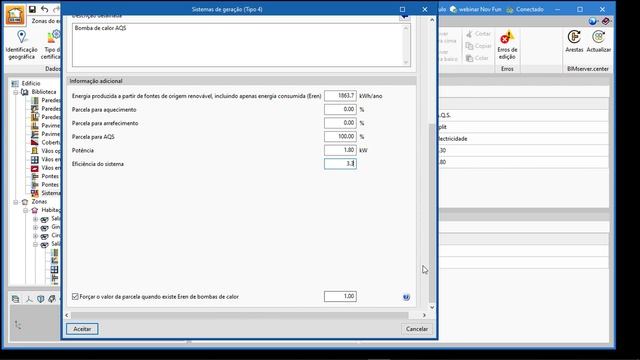The image size is (640, 360).
Task: Click the Arestas BIMserver icon
Action: click(x=574, y=41)
